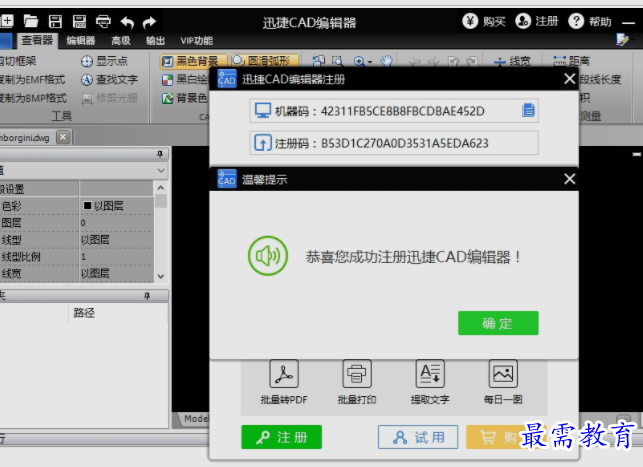This screenshot has height=467, width=643.
Task: Select the 剪切框架 tool
Action: tap(18, 61)
